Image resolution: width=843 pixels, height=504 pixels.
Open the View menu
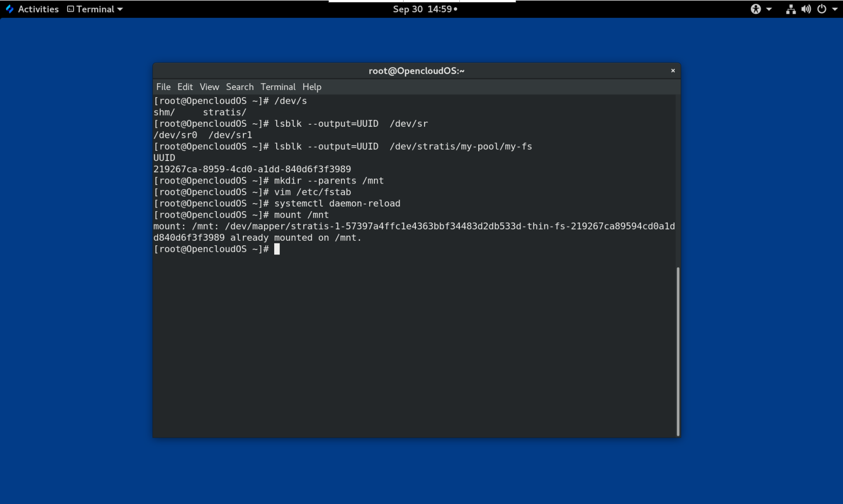209,87
